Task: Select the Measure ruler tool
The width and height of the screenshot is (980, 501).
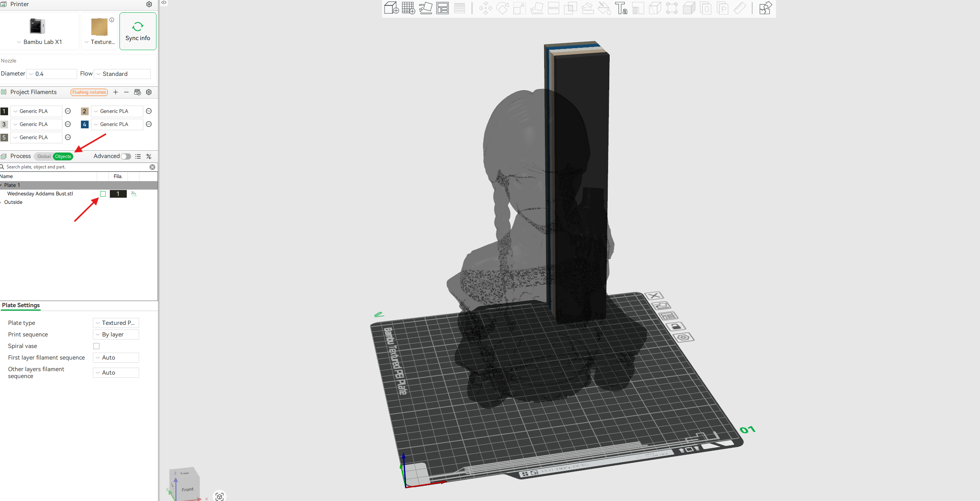Action: (x=740, y=8)
